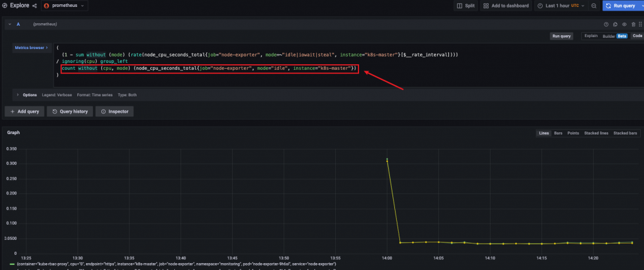Open Query history
This screenshot has height=270, width=644.
70,111
